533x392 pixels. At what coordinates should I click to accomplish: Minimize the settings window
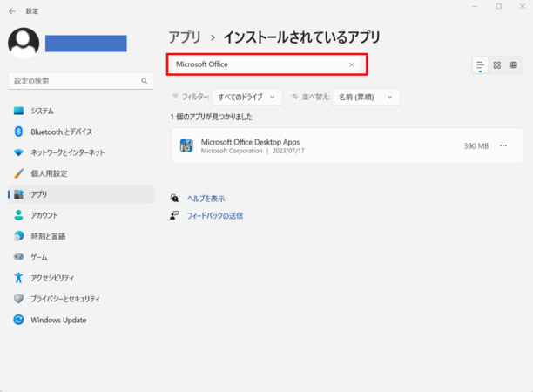pos(475,6)
